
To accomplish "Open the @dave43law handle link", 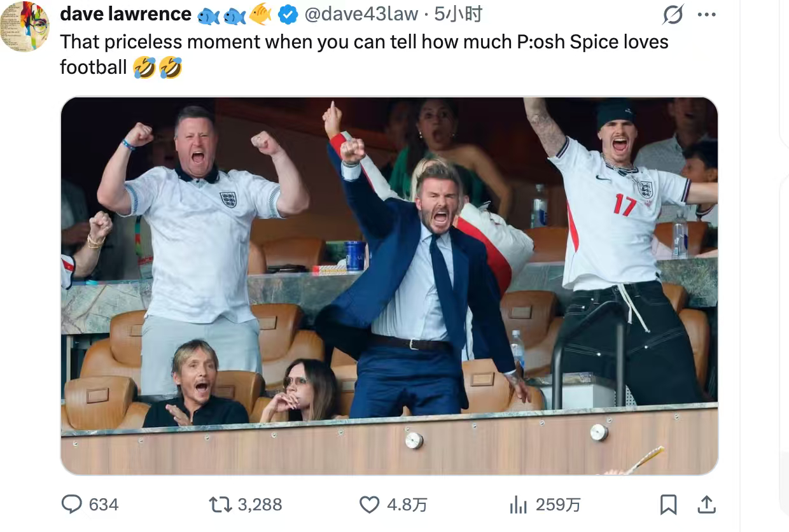I will 361,14.
